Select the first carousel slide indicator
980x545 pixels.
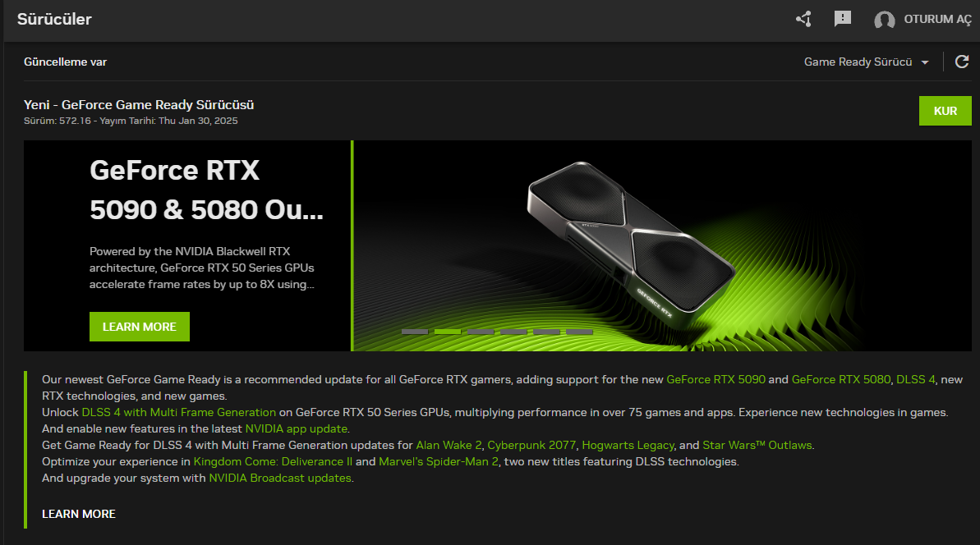pos(414,332)
